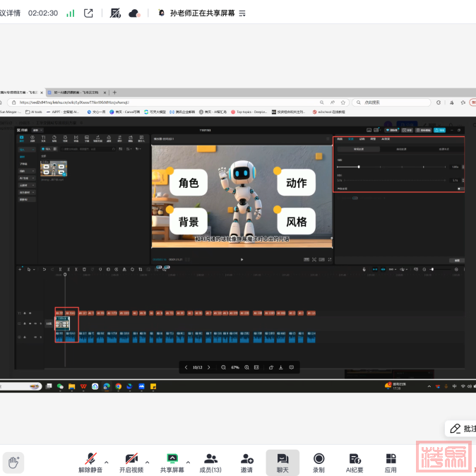Start recording with the 录制 icon
Screen dimensions: 476x476
tap(319, 459)
